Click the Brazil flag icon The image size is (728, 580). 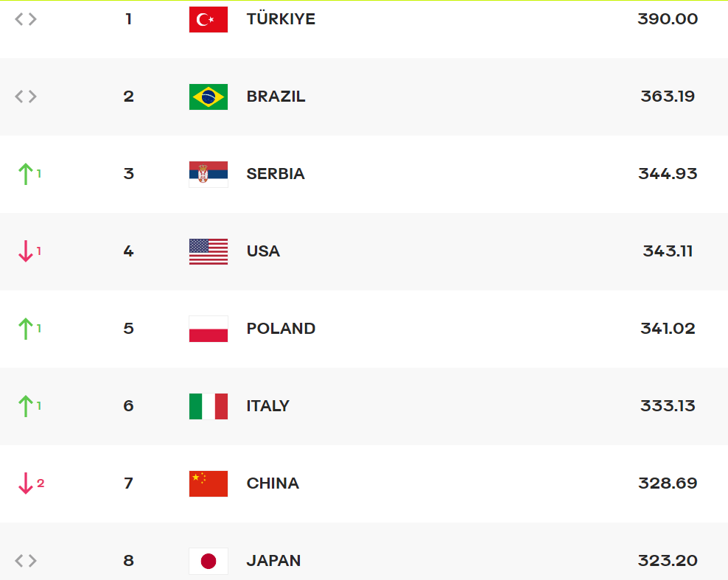(209, 97)
